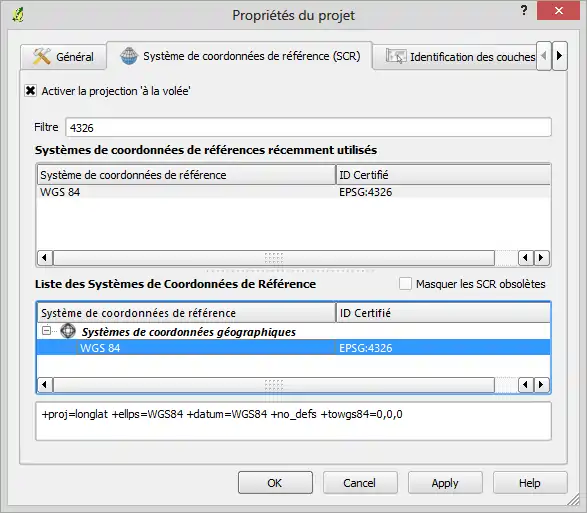Click the left arrow to scroll tabs
Viewport: 587px width, 513px height.
pos(544,56)
